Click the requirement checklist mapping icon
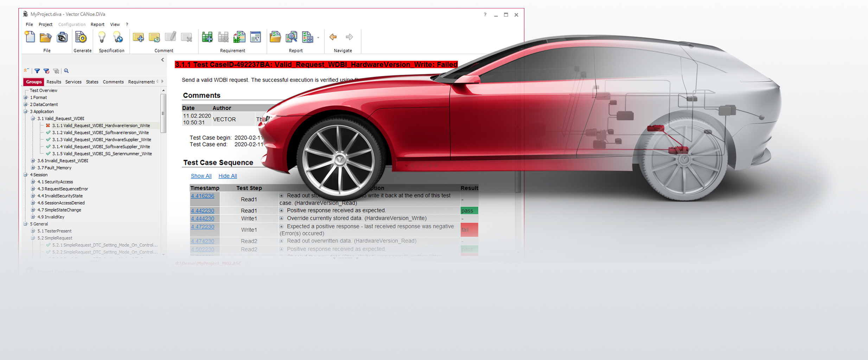 pos(240,37)
